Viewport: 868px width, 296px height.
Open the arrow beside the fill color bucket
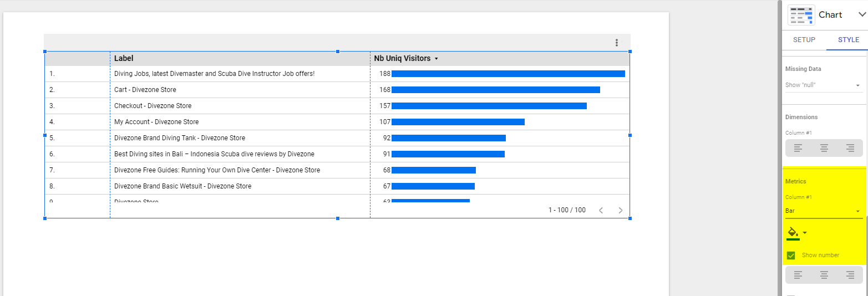point(805,233)
